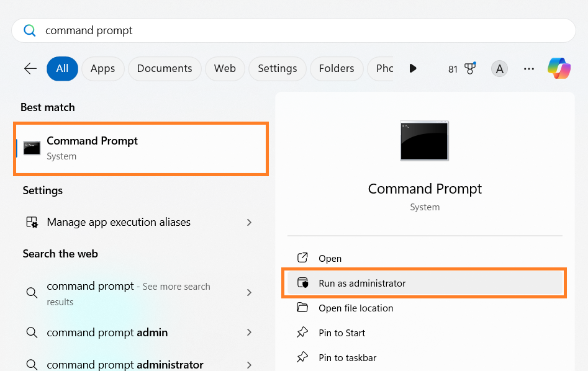Switch to the Apps filter tab
Image resolution: width=588 pixels, height=371 pixels.
pyautogui.click(x=102, y=69)
